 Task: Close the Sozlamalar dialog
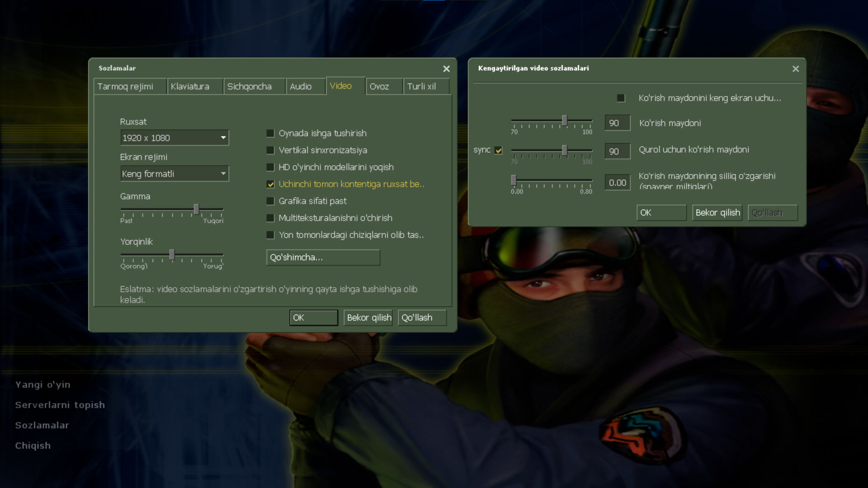tap(446, 69)
